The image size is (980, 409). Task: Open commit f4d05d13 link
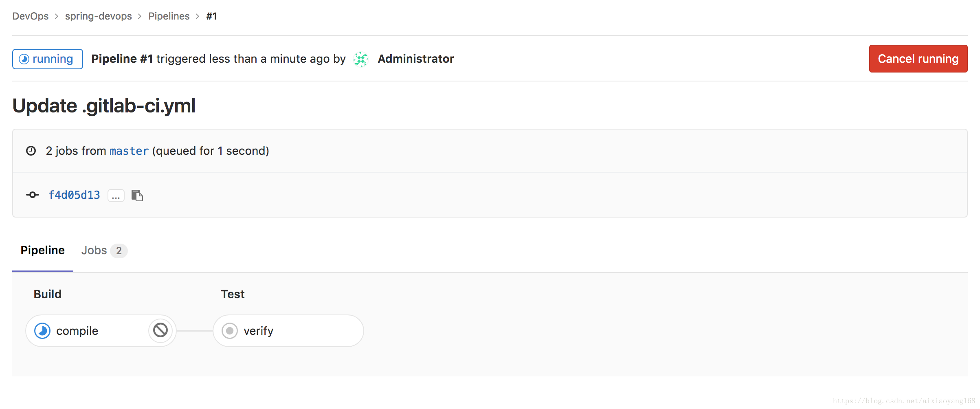tap(74, 195)
